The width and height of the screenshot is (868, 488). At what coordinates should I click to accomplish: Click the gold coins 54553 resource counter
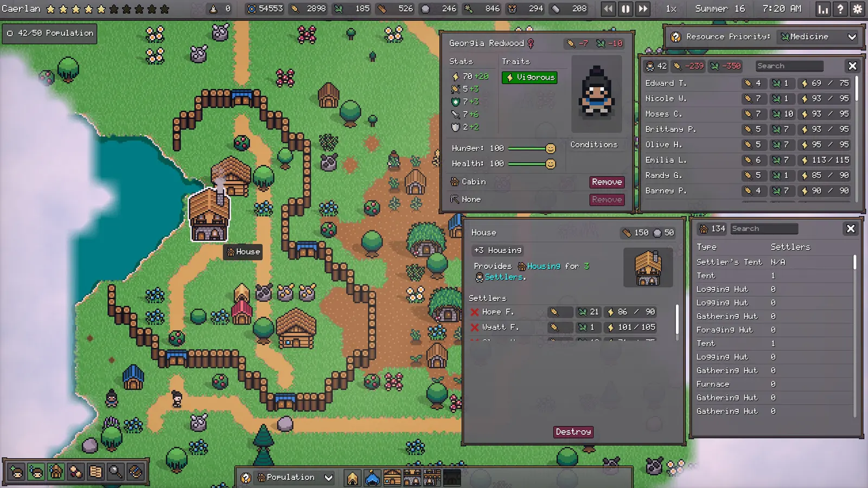coord(265,9)
